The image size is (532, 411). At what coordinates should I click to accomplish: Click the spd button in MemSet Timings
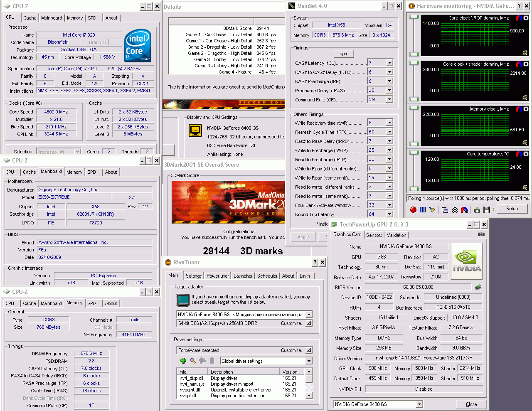[344, 54]
